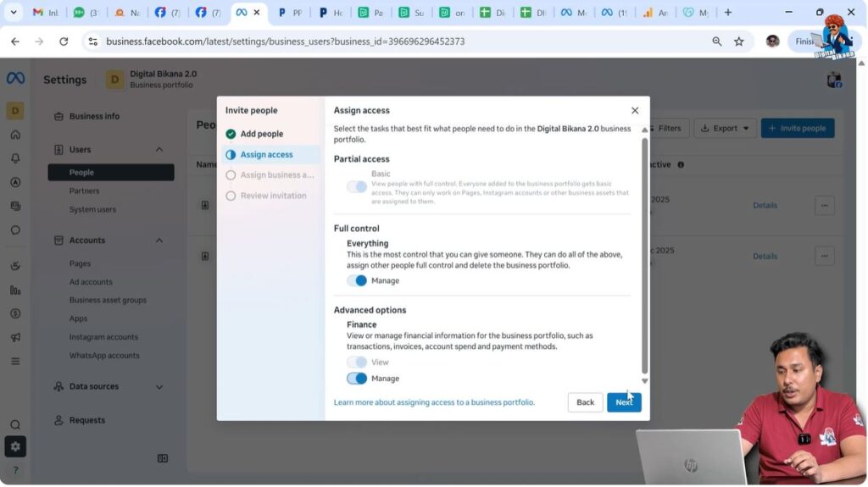Expand the Data sources section
This screenshot has width=868, height=487.
[x=159, y=387]
